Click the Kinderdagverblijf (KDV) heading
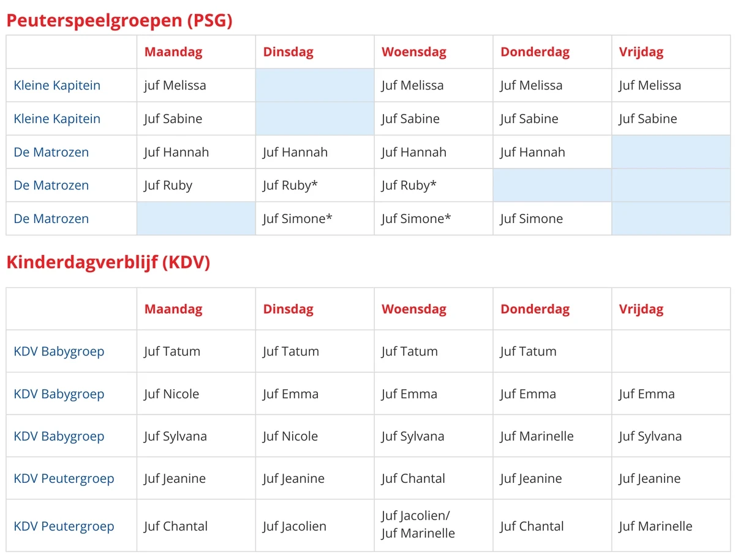Viewport: 735px width, 560px height. [x=108, y=262]
